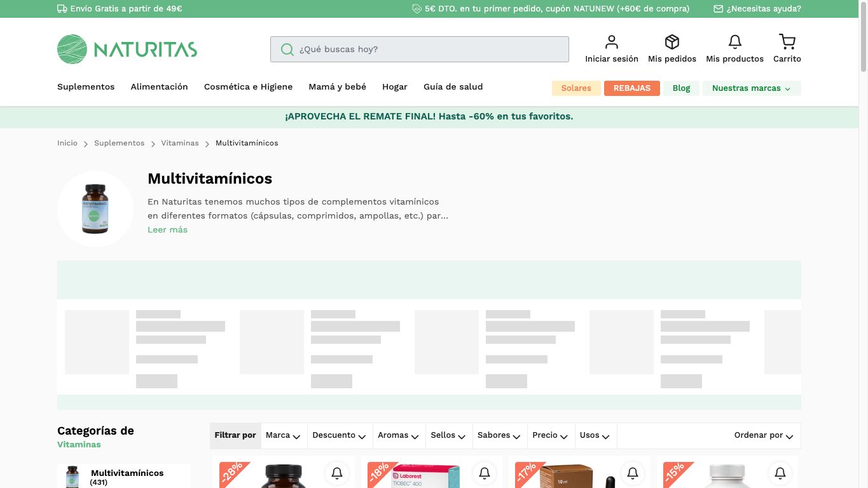Click the free shipping truck icon
Screen dimensions: 868x488
click(x=62, y=9)
